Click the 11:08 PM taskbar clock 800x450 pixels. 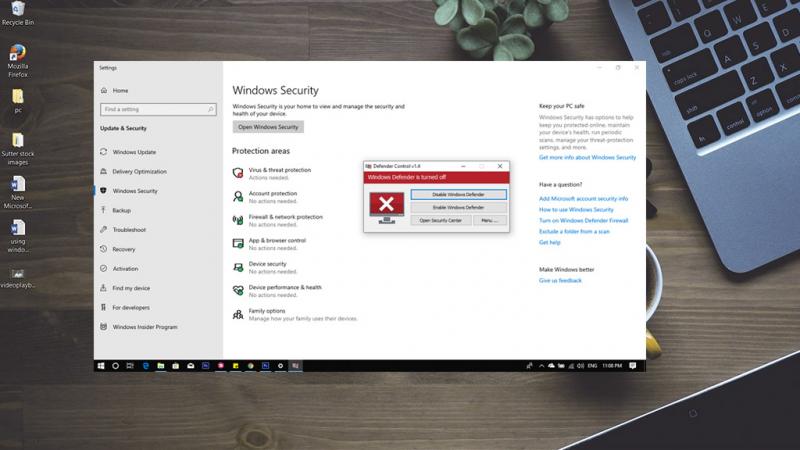point(612,366)
